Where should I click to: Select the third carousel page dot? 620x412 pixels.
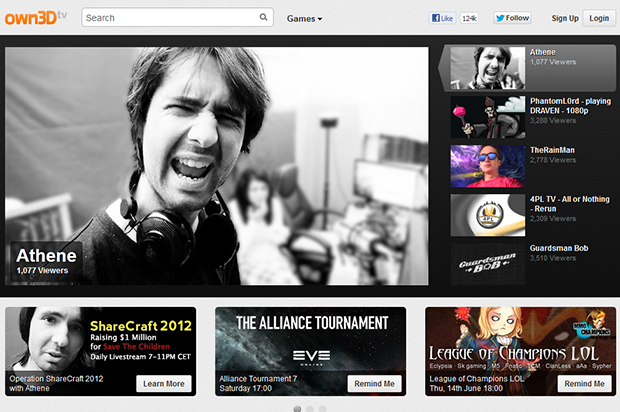pos(323,409)
